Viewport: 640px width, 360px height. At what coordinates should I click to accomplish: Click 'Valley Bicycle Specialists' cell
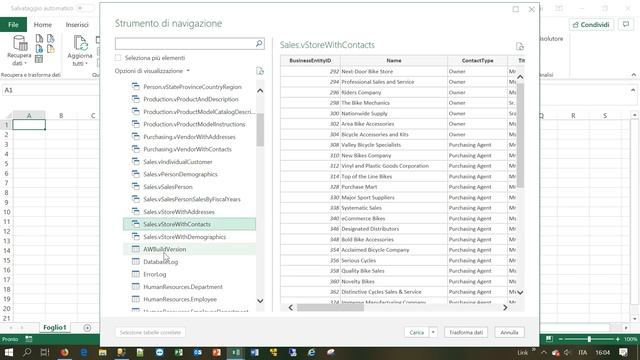click(x=394, y=145)
